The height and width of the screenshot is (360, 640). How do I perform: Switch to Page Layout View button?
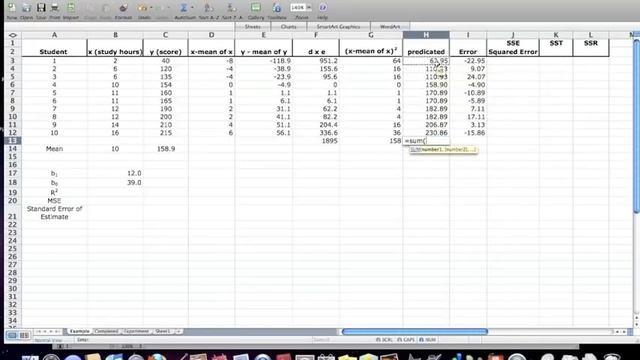pos(24,336)
